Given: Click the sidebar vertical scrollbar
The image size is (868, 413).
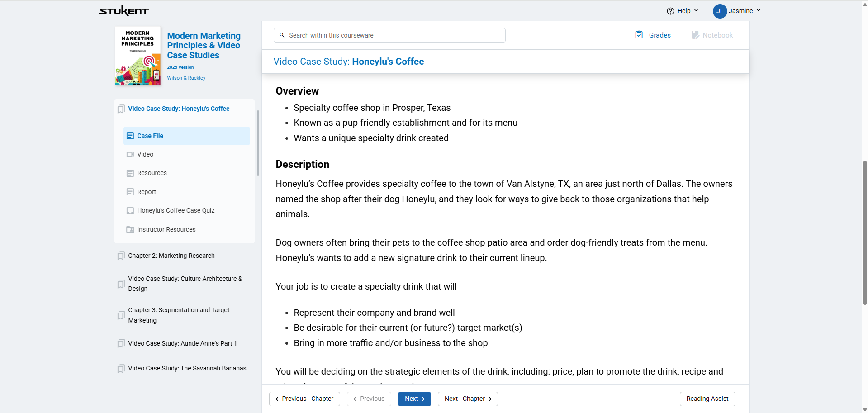Looking at the screenshot, I should coord(258,143).
